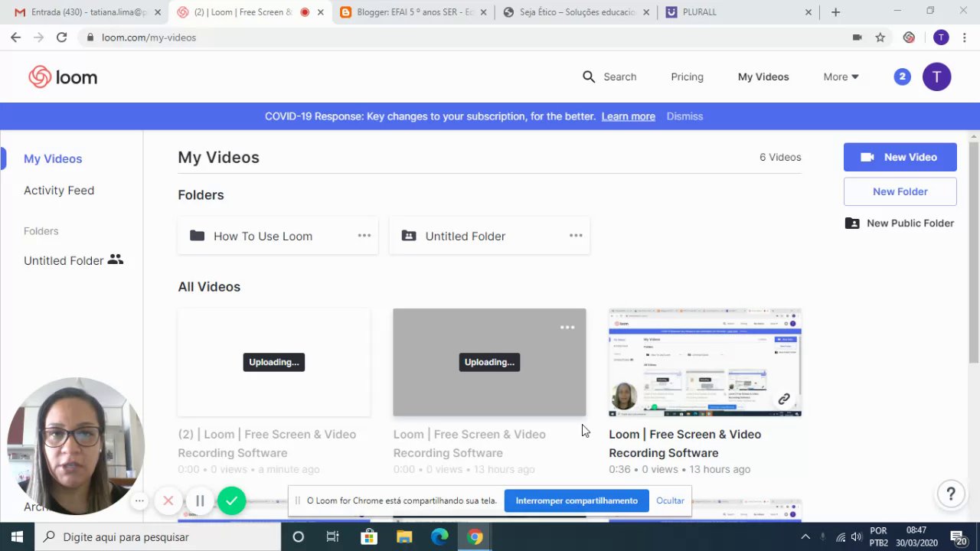The width and height of the screenshot is (980, 551).
Task: Open Cortana circle on taskbar
Action: coord(299,537)
